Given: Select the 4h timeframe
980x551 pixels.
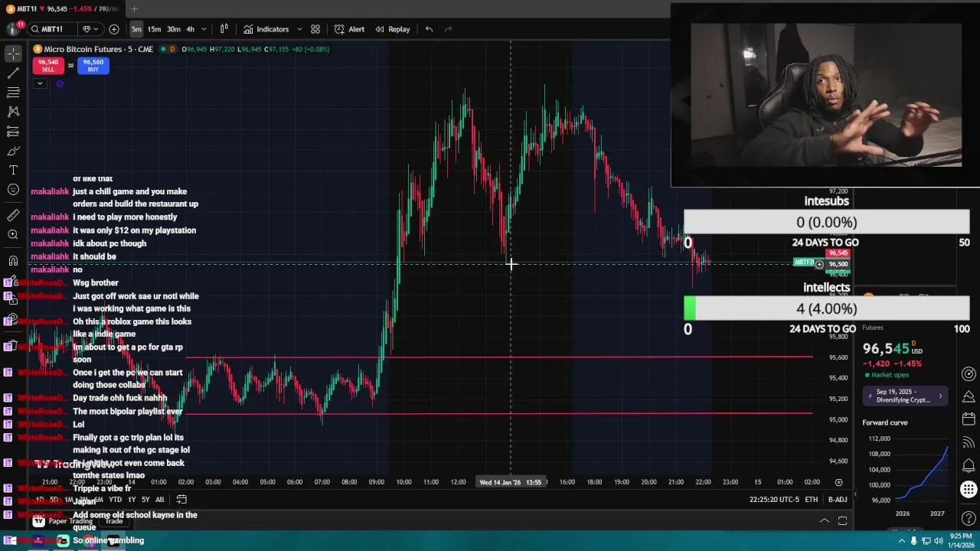Looking at the screenshot, I should point(190,29).
